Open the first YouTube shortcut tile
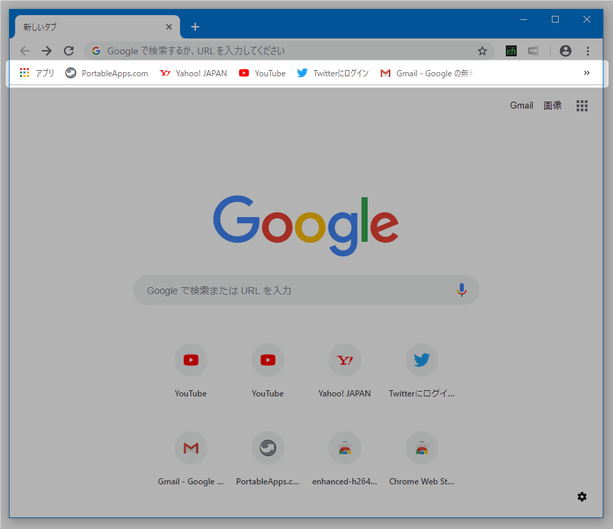Viewport: 613px width, 529px height. 191,371
